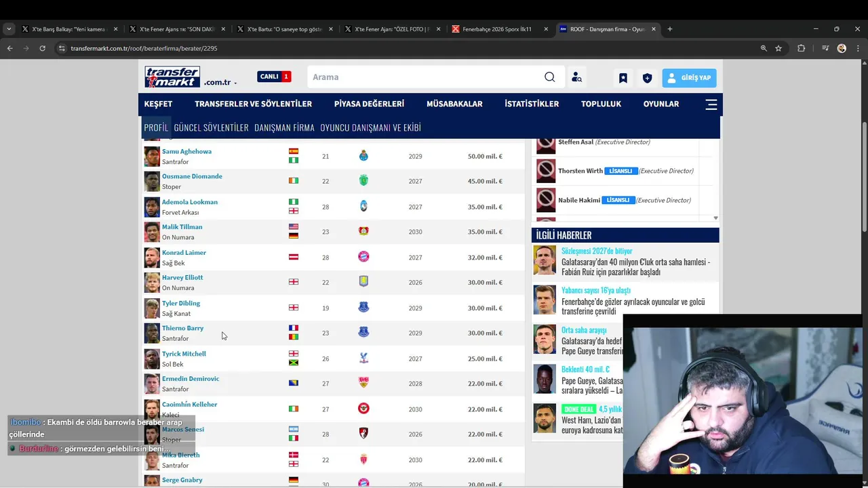Click the CANLI live badge
The width and height of the screenshot is (868, 488).
click(x=274, y=77)
